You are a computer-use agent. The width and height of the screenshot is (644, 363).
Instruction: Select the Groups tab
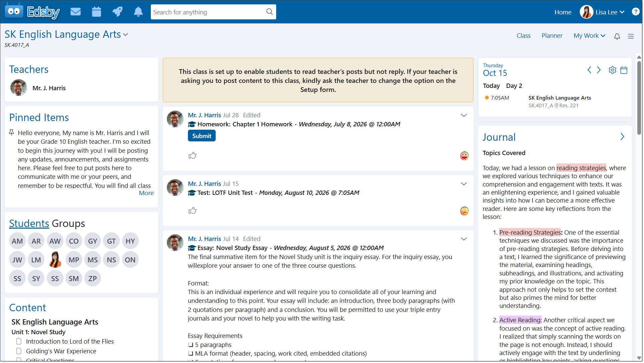tap(68, 223)
